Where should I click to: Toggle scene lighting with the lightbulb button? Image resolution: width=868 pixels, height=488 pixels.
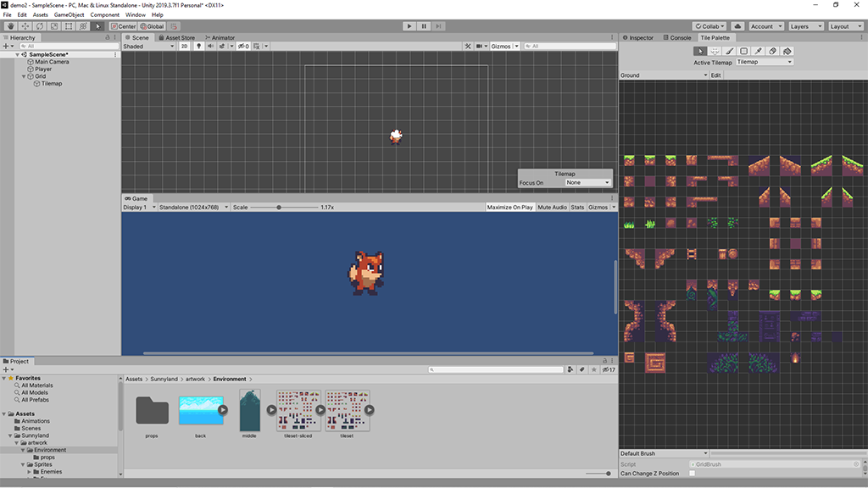[x=198, y=47]
